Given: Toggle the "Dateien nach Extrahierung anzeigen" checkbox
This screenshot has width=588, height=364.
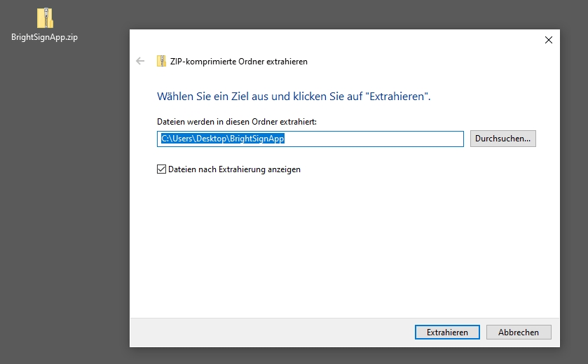Looking at the screenshot, I should point(162,169).
